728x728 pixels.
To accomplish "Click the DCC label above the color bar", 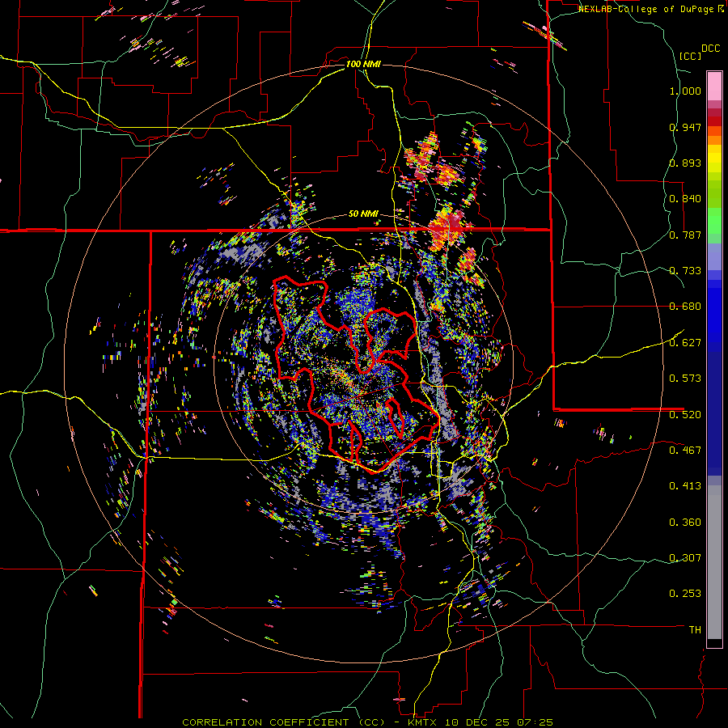I will click(x=711, y=49).
